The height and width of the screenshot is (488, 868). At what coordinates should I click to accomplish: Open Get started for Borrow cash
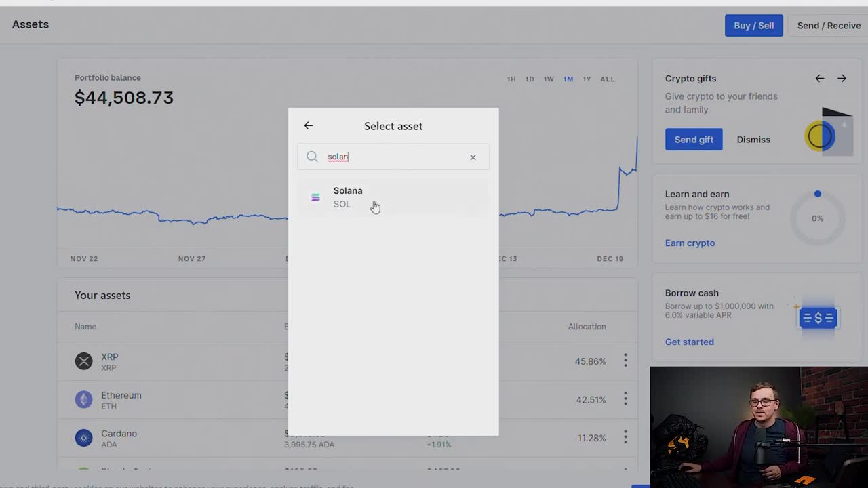[689, 342]
